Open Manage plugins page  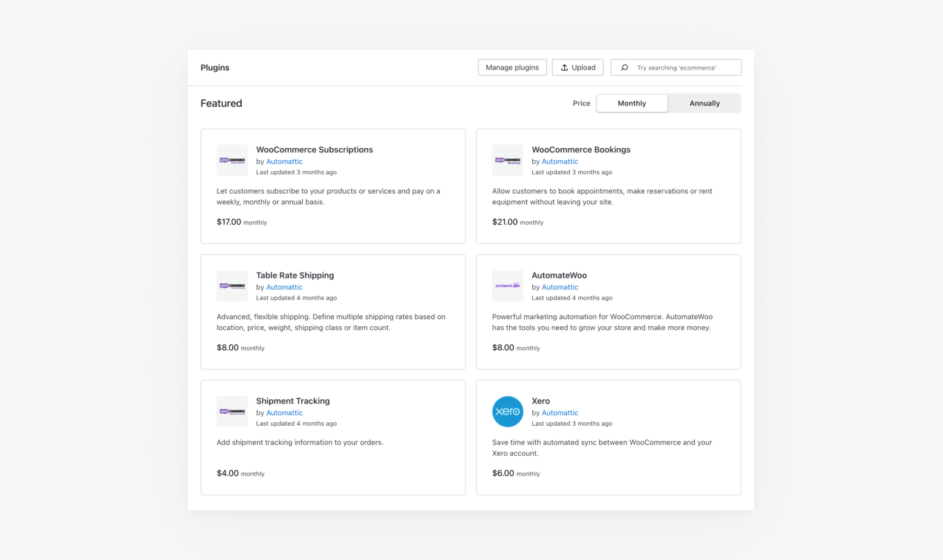512,68
